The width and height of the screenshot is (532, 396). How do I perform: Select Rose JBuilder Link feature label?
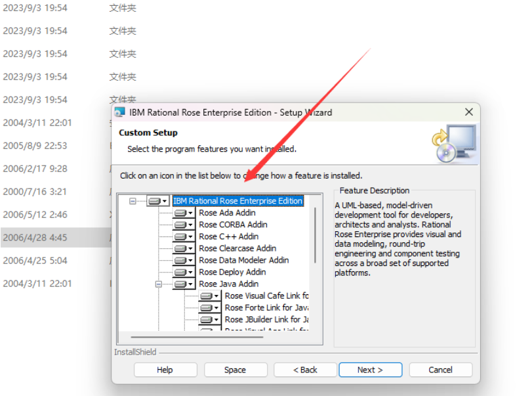(x=267, y=320)
